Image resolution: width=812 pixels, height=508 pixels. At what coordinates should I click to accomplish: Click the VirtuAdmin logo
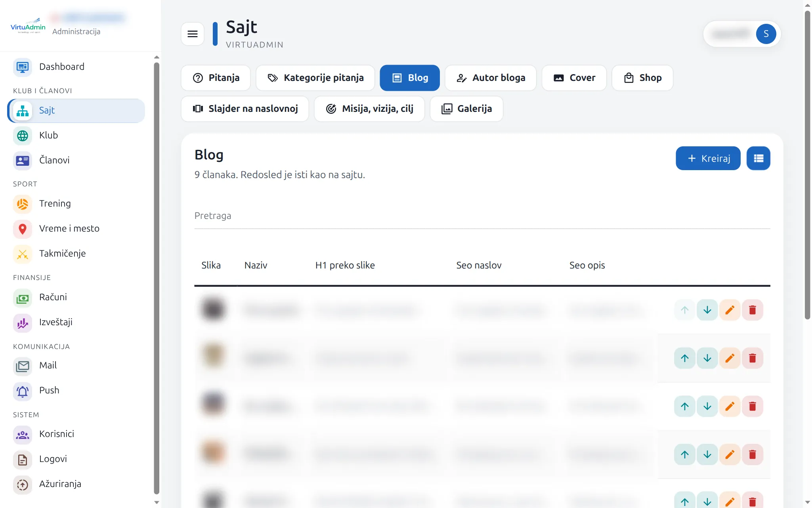pos(28,26)
